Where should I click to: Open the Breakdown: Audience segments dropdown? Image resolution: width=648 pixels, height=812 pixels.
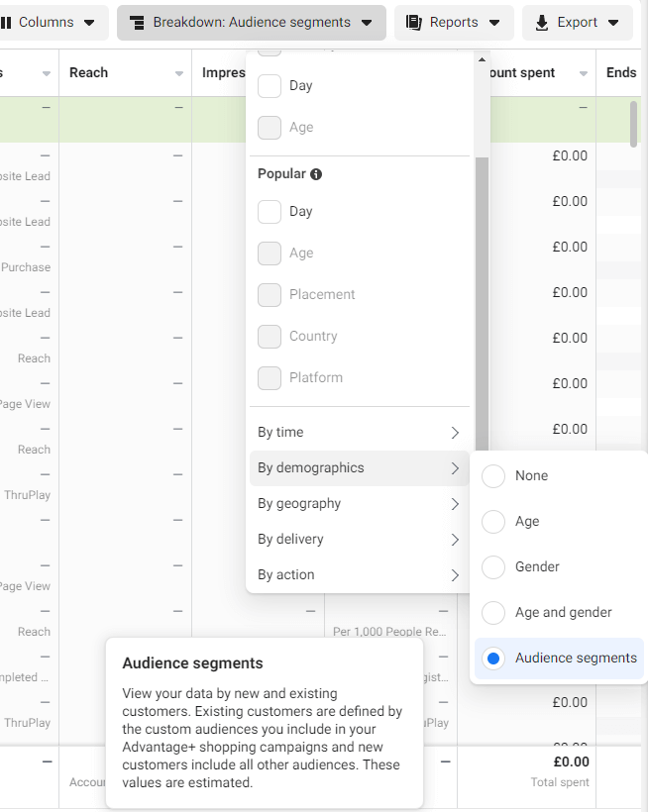[252, 22]
